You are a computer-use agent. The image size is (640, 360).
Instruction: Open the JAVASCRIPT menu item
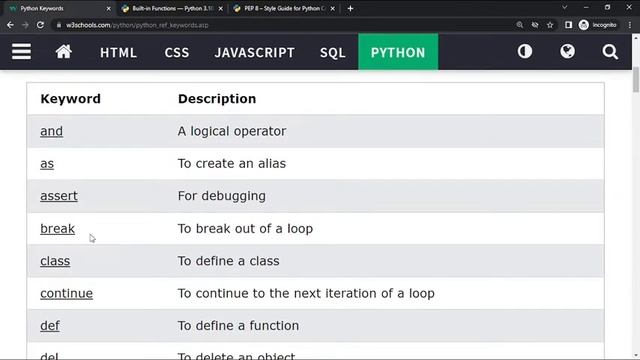(x=254, y=52)
